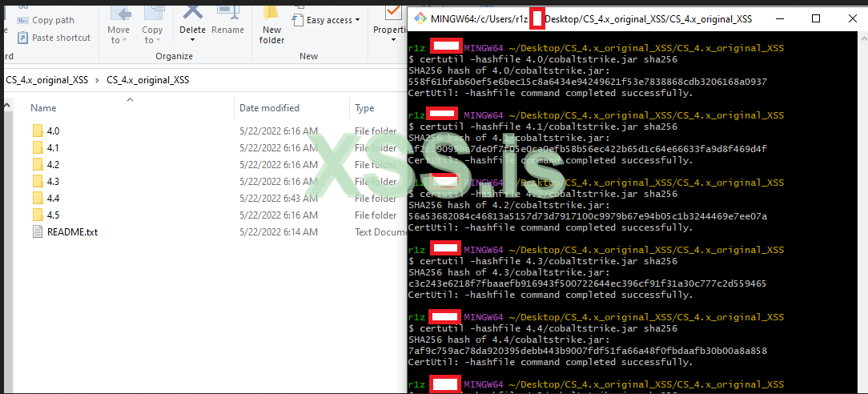This screenshot has width=868, height=394.
Task: Click the 6:43 AM date of folder 4.4
Action: pyautogui.click(x=279, y=198)
